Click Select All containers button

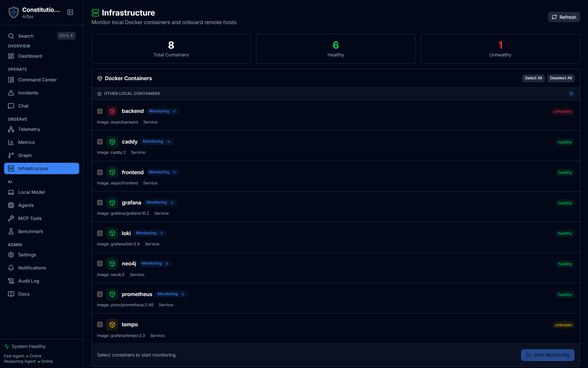click(x=533, y=78)
